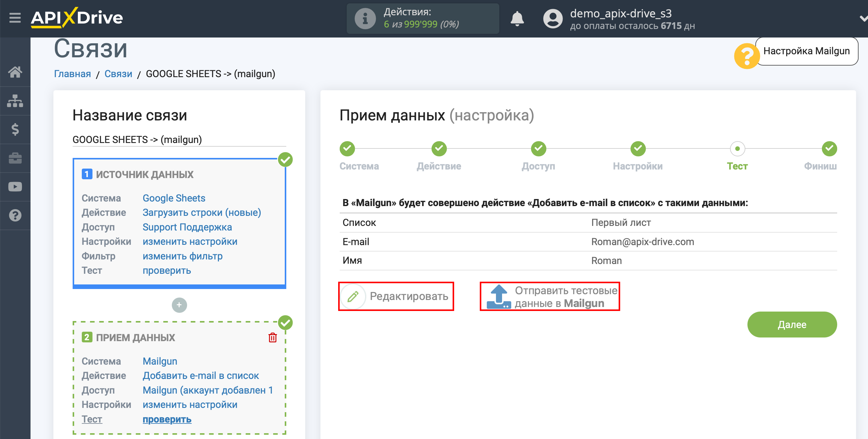
Task: Click the user avatar icon
Action: [553, 19]
